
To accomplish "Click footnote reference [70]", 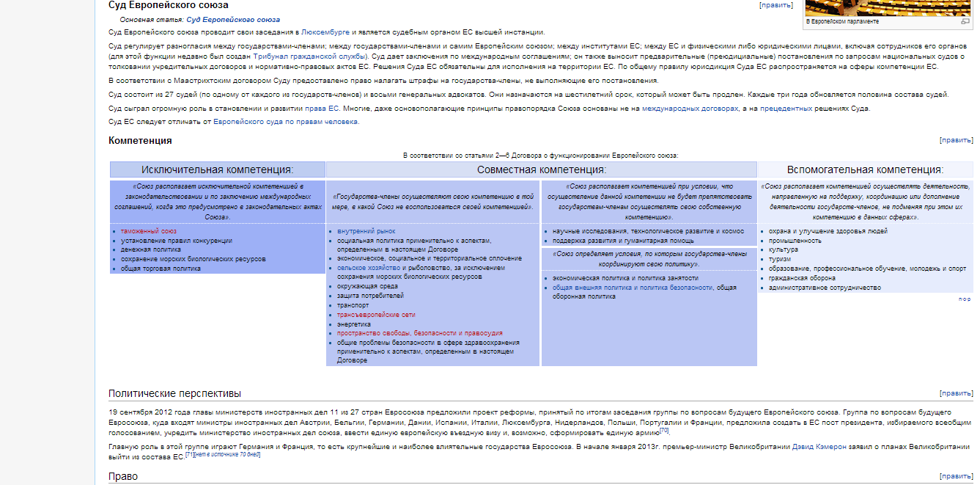I will [664, 430].
